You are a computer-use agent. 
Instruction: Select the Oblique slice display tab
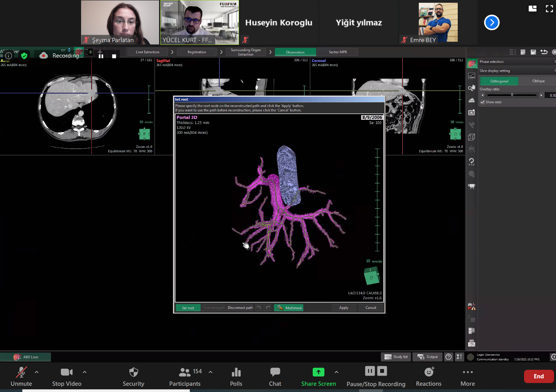click(538, 81)
